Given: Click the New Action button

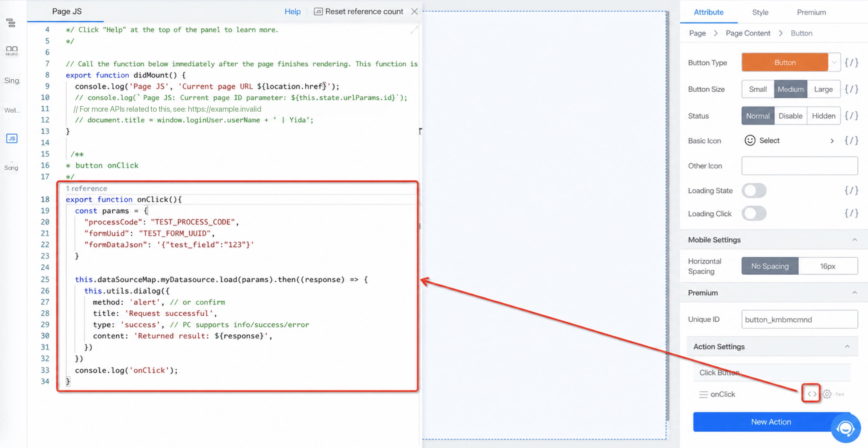Looking at the screenshot, I should (x=771, y=422).
